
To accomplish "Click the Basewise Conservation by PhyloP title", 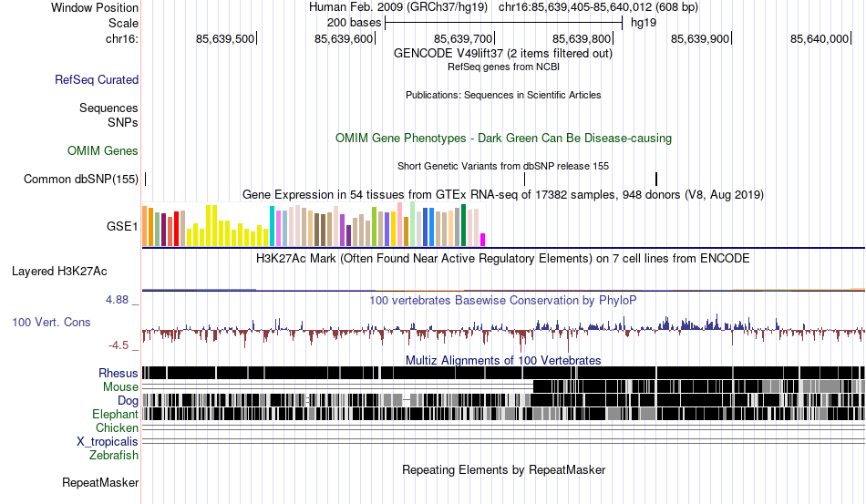I will (503, 300).
